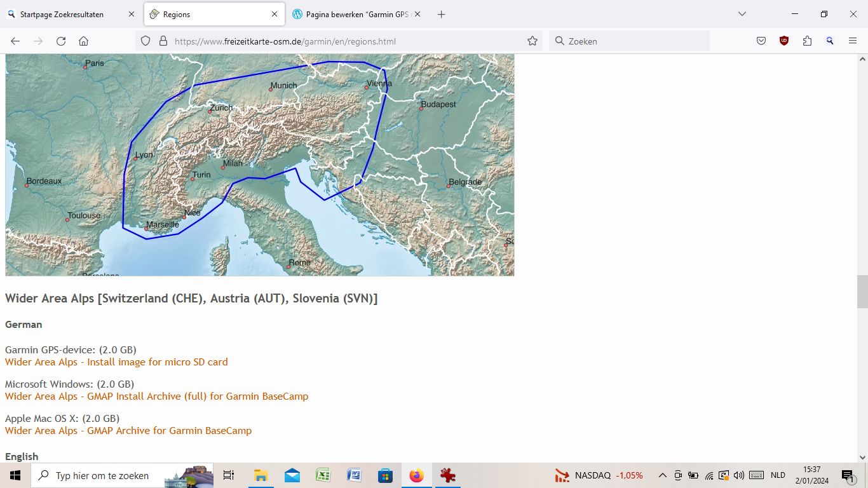Click the page vertical scrollbar thumb
The width and height of the screenshot is (868, 488).
point(862,291)
